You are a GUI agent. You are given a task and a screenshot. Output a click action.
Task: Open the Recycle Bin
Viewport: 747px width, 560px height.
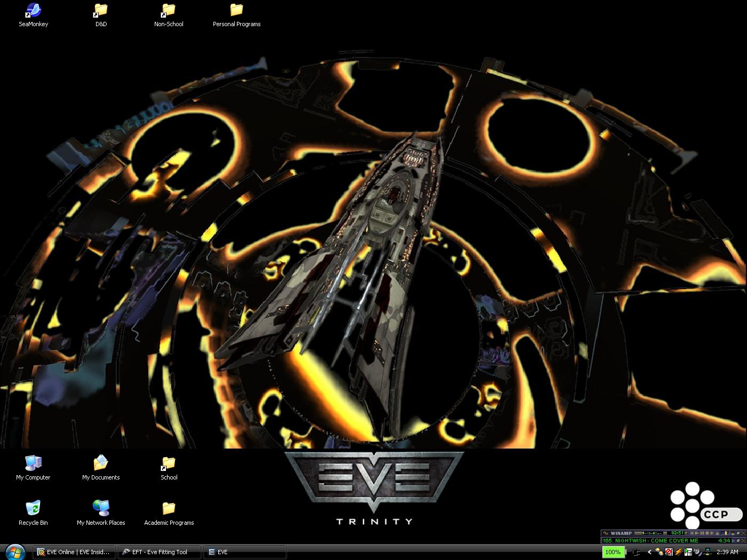(33, 513)
